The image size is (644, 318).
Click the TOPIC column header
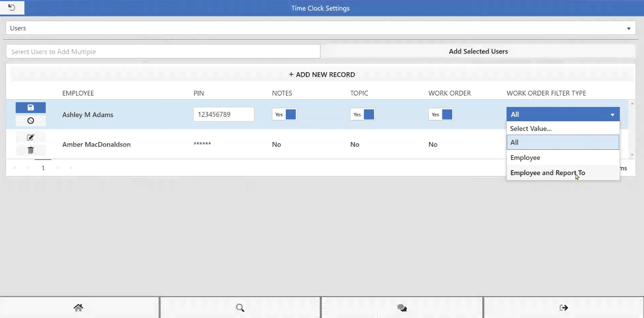[x=359, y=93]
